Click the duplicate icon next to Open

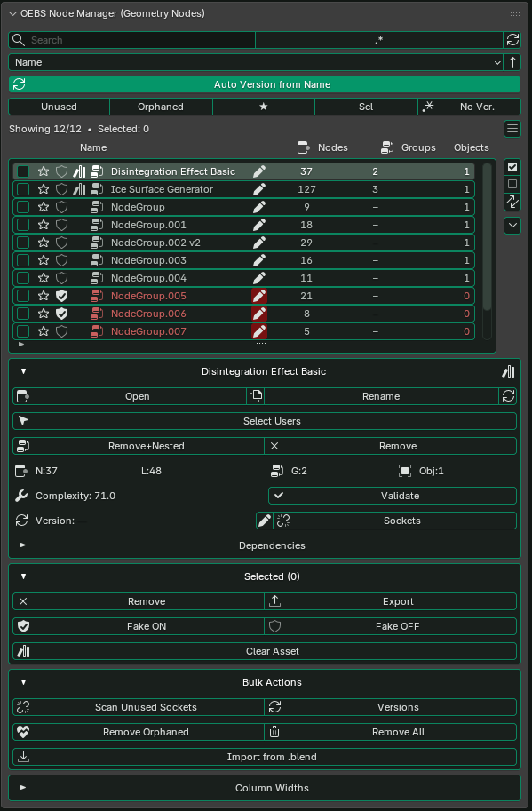click(x=256, y=396)
